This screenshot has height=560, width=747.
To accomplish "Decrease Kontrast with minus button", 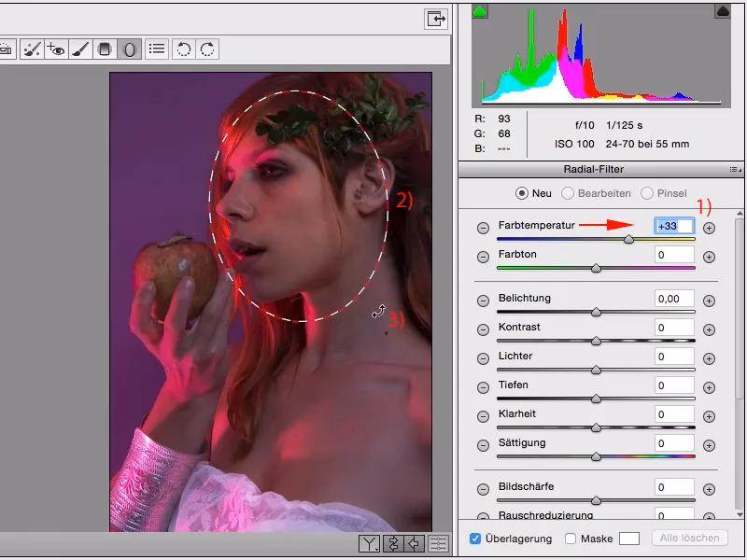I will [x=483, y=330].
